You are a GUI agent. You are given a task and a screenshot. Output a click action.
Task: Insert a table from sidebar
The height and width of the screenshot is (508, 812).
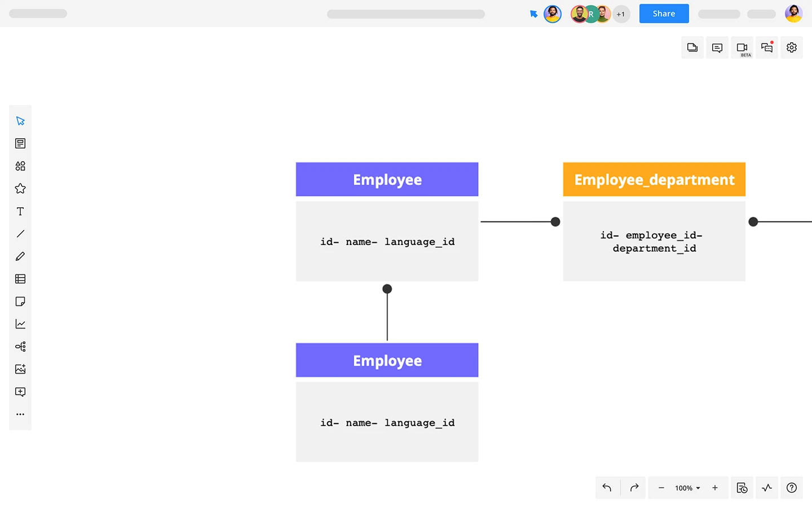(20, 279)
